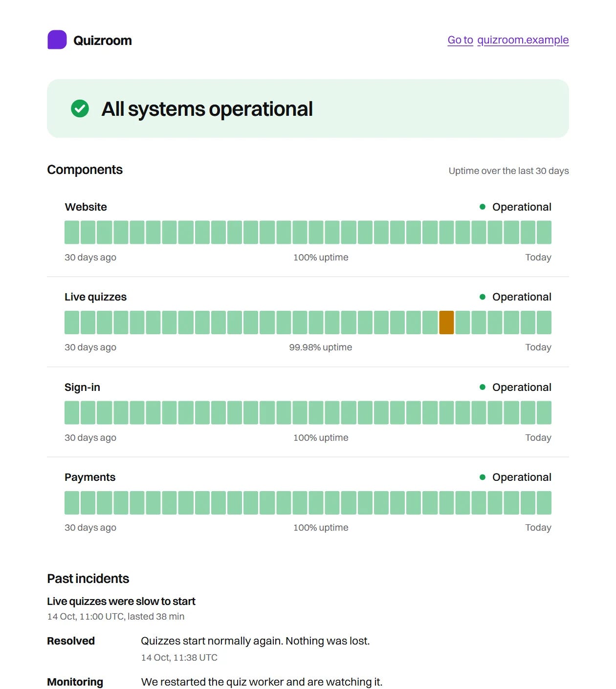Click the Monitoring status label

(x=75, y=682)
